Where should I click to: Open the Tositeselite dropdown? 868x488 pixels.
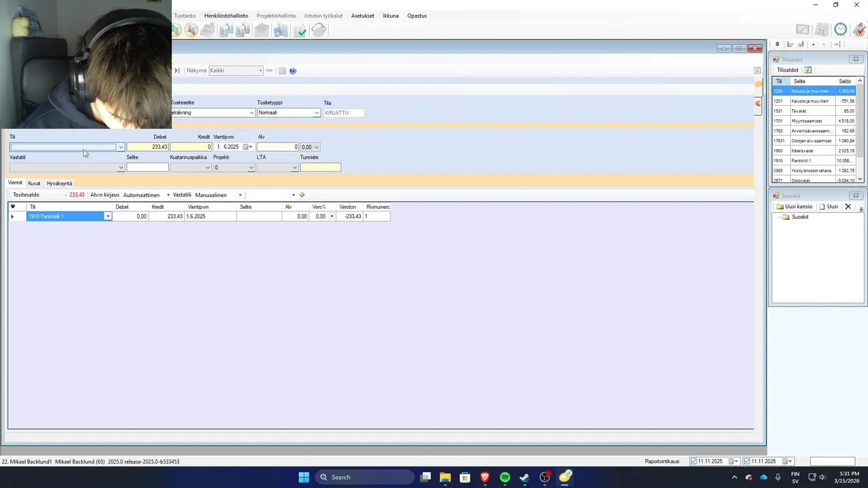[x=252, y=113]
